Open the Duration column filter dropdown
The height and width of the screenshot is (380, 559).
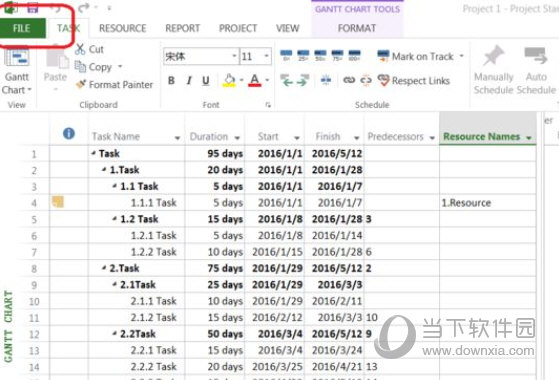pyautogui.click(x=237, y=138)
